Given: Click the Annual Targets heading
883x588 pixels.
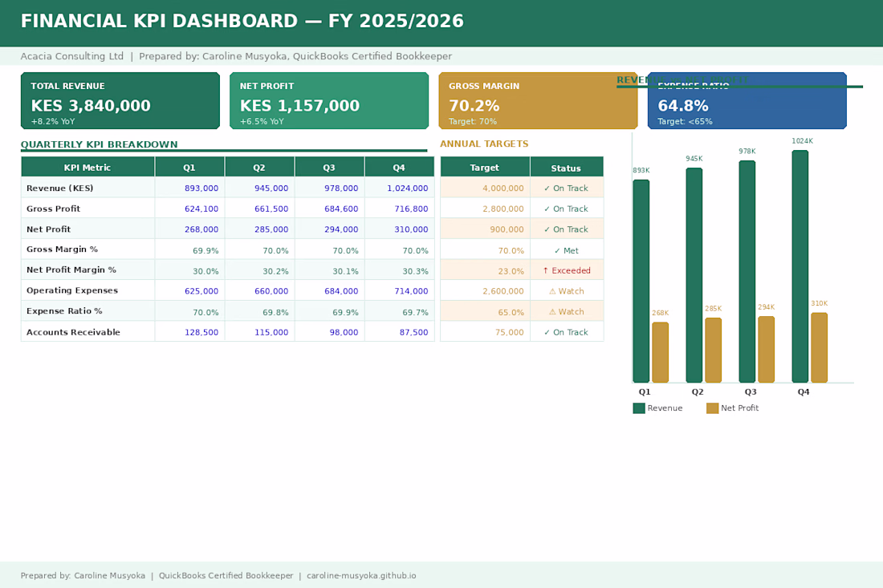Looking at the screenshot, I should tap(484, 144).
